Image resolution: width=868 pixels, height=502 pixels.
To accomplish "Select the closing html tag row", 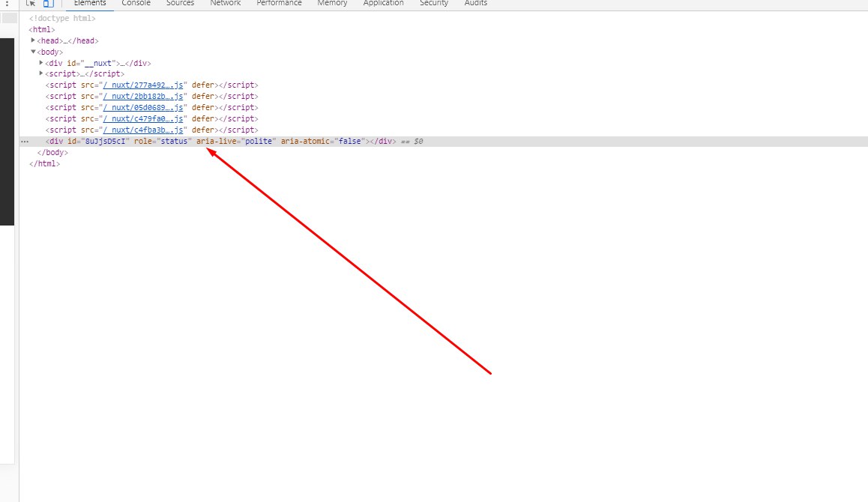I will [44, 164].
